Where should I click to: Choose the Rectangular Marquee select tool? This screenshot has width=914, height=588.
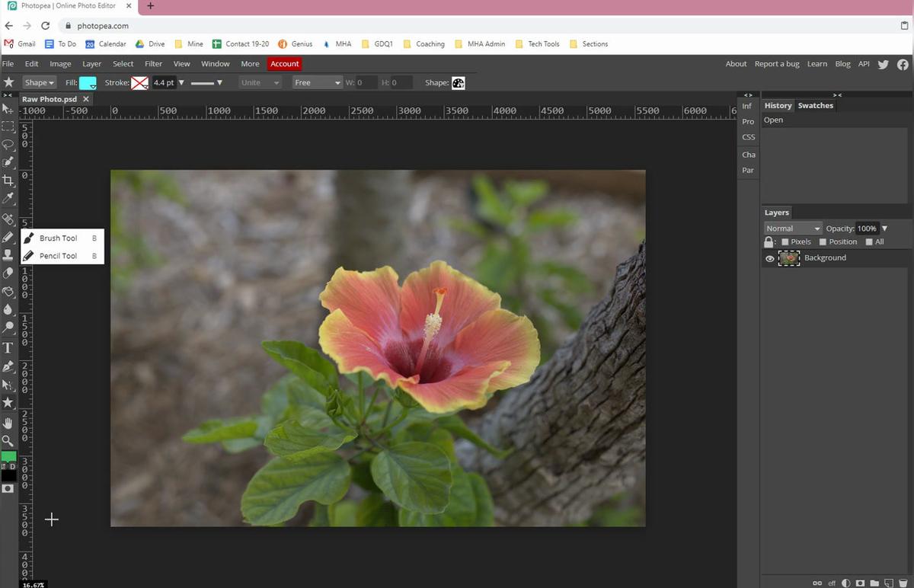(x=8, y=126)
